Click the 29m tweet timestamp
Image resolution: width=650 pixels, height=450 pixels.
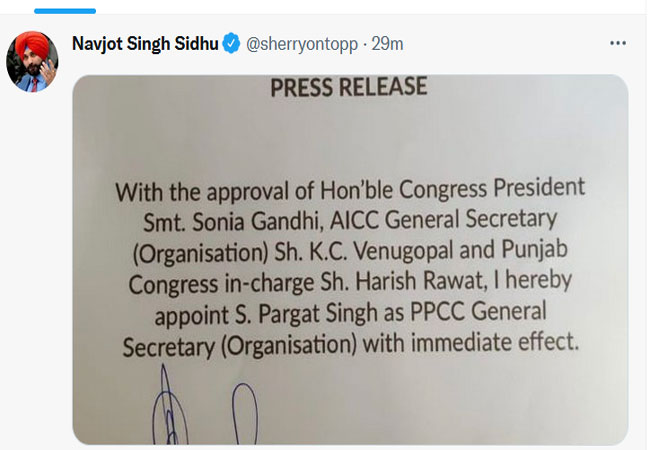tap(387, 44)
